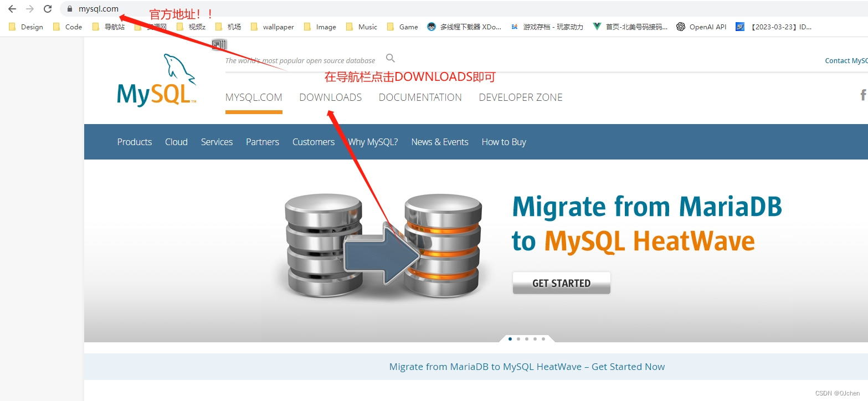868x401 pixels.
Task: Click the database migration banner image
Action: click(383, 245)
